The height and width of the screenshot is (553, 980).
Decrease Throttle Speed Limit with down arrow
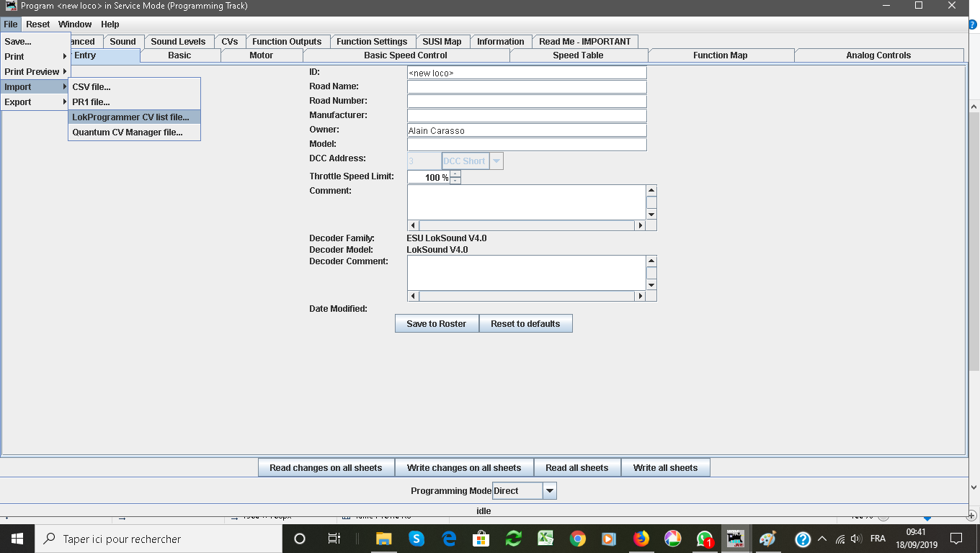[455, 180]
